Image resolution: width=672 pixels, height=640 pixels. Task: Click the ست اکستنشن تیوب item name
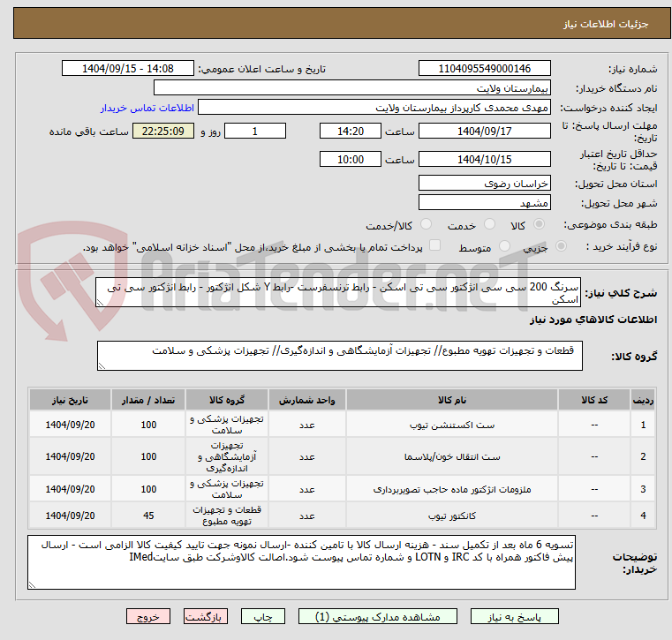coord(452,425)
